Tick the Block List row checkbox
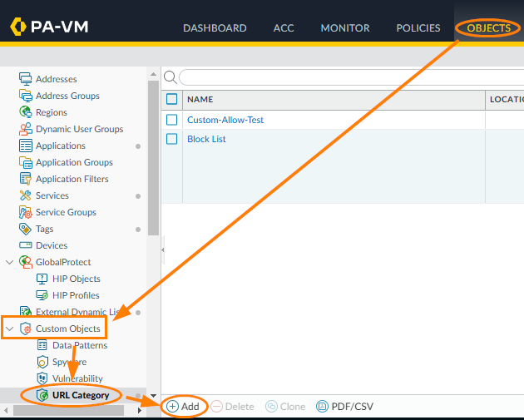Viewport: 524px width, 420px height. tap(172, 139)
